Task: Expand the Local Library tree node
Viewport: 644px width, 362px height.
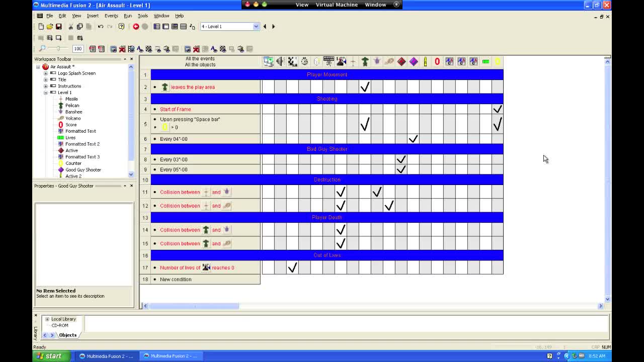Action: tap(47, 319)
